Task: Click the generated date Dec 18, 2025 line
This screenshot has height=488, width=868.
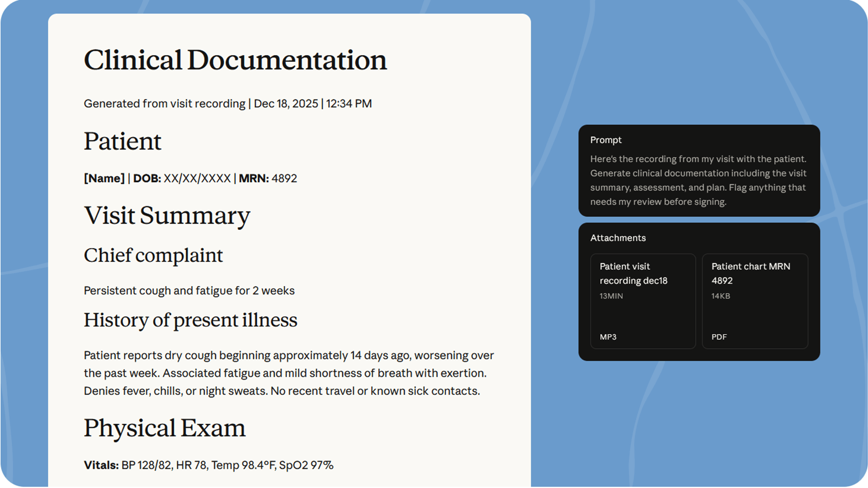Action: pyautogui.click(x=286, y=104)
